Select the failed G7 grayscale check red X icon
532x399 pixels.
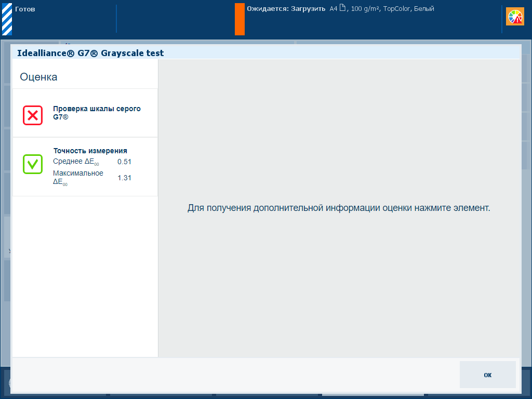(x=33, y=115)
